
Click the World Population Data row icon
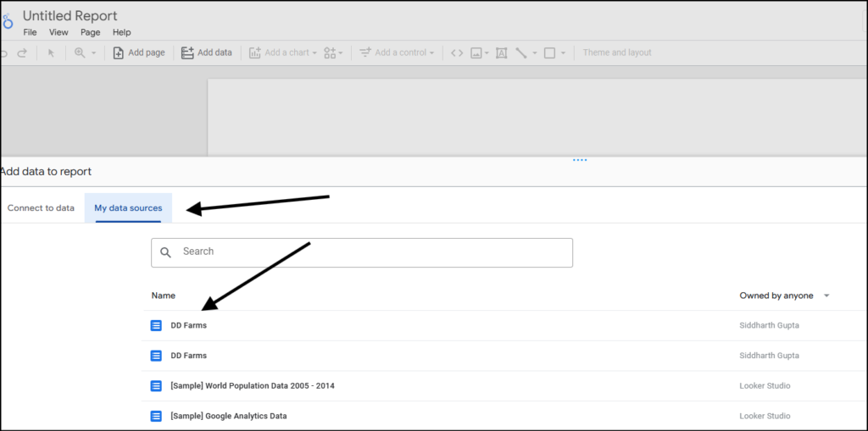156,385
